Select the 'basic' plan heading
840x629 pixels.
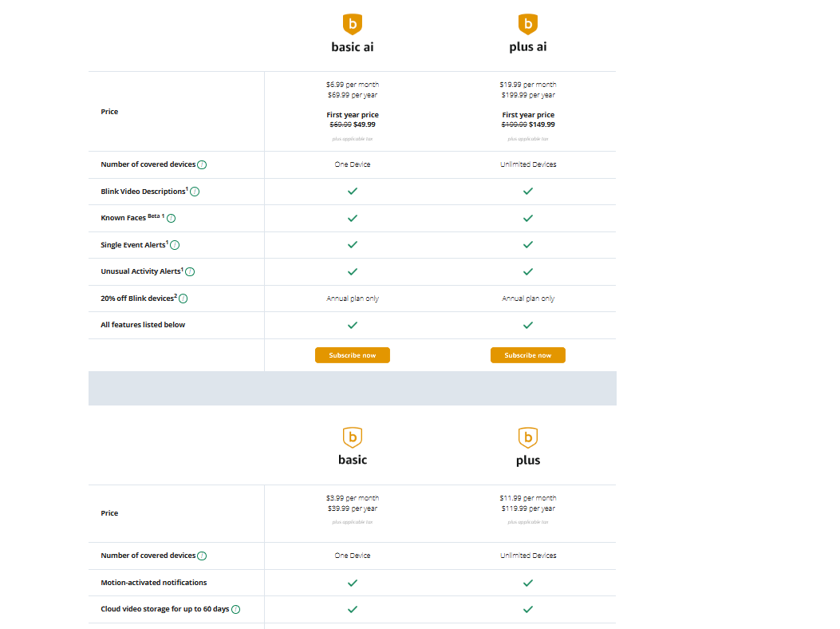353,460
